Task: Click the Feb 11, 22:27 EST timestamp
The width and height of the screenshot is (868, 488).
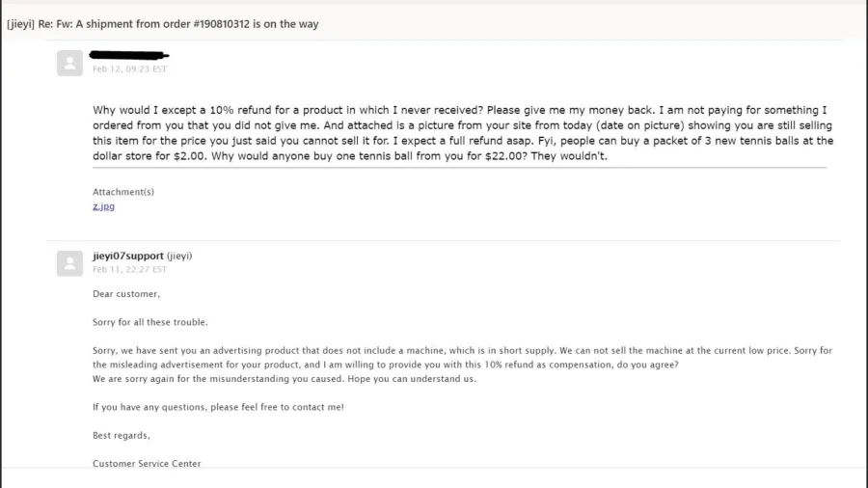Action: click(x=129, y=269)
